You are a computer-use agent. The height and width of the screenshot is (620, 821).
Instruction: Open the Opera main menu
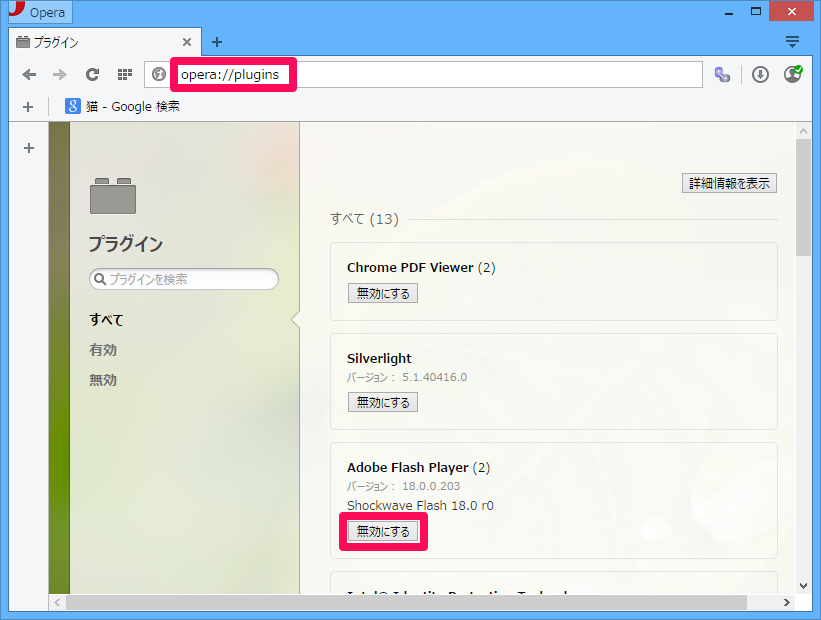[x=40, y=13]
